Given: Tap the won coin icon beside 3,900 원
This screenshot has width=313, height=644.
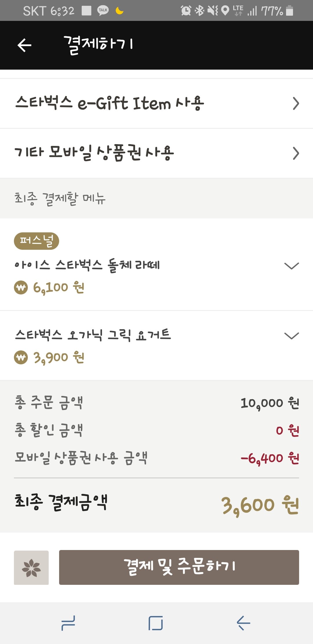Looking at the screenshot, I should point(21,357).
